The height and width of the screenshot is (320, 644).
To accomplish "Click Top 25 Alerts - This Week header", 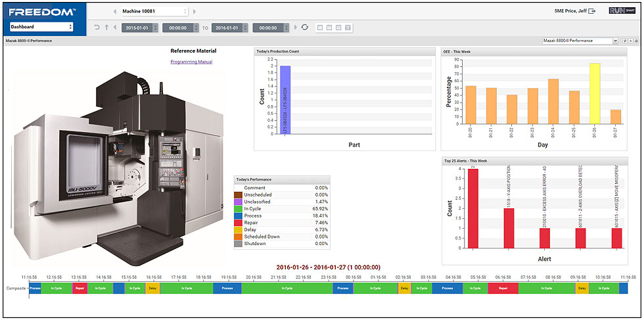I will click(535, 160).
